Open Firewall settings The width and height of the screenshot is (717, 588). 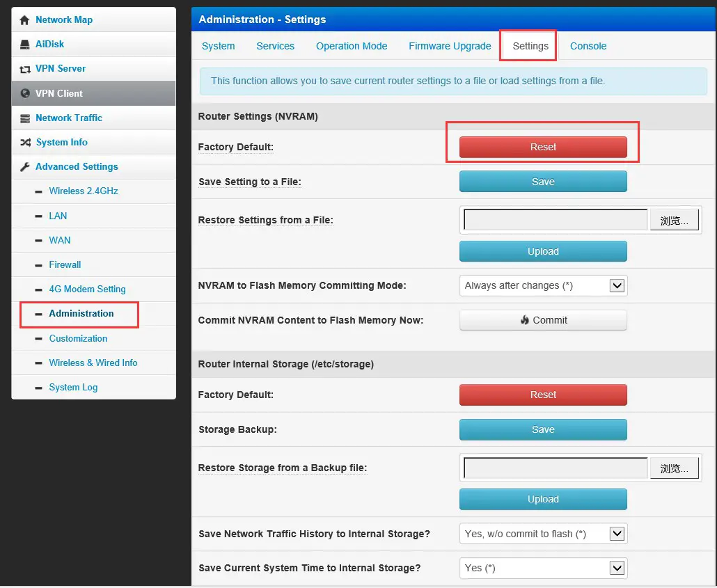click(x=65, y=264)
